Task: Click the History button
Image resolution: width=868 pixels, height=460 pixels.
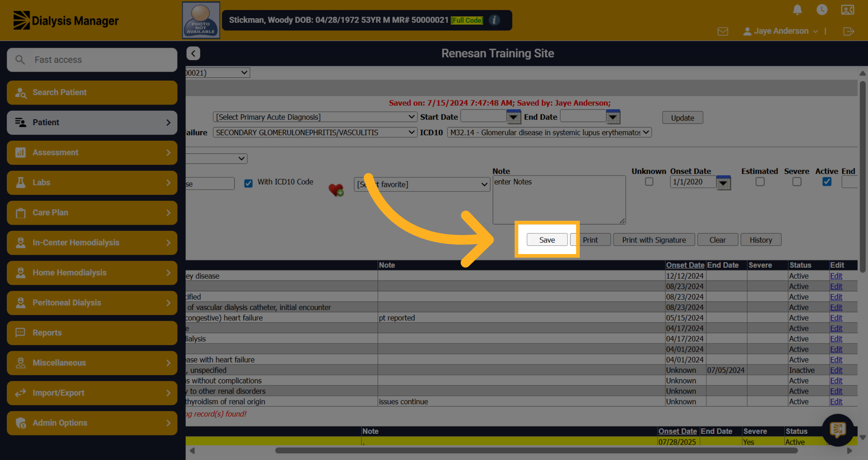Action: [x=761, y=240]
